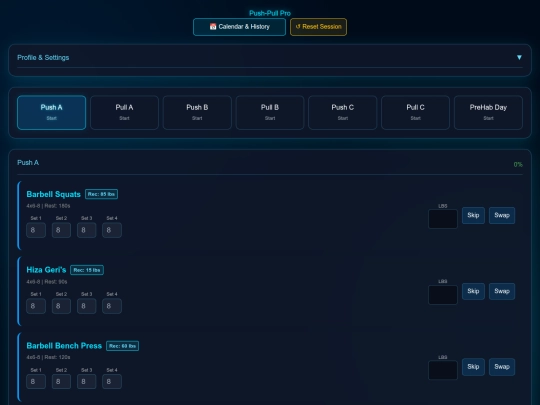The width and height of the screenshot is (540, 405).
Task: Focus the Barbell Bench Press LBS weight field
Action: tap(443, 370)
